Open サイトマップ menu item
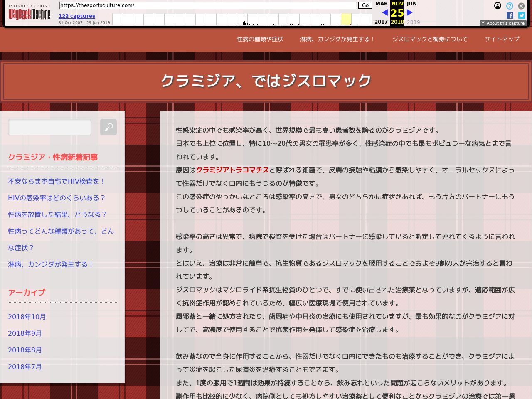Screen dimensions: 532x399 pos(502,39)
